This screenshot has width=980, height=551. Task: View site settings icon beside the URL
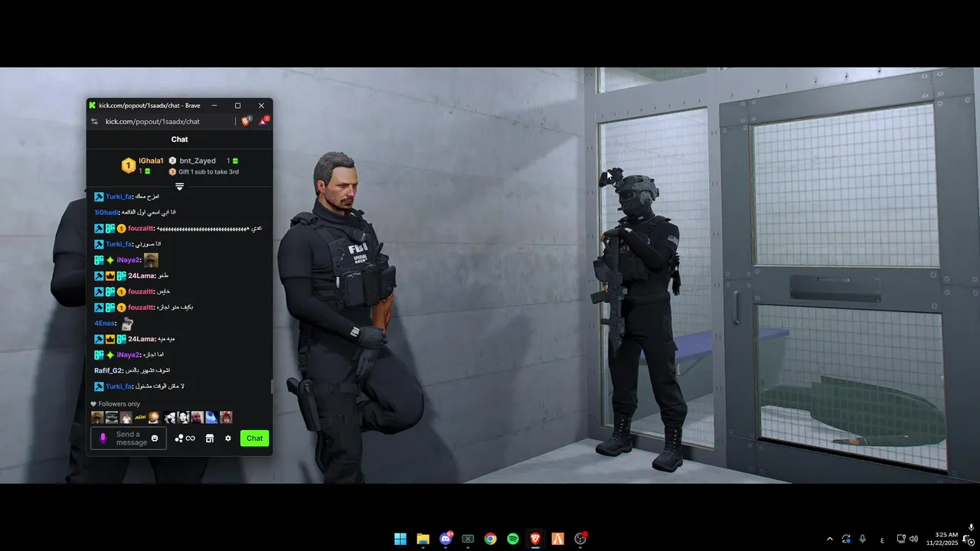(x=94, y=122)
